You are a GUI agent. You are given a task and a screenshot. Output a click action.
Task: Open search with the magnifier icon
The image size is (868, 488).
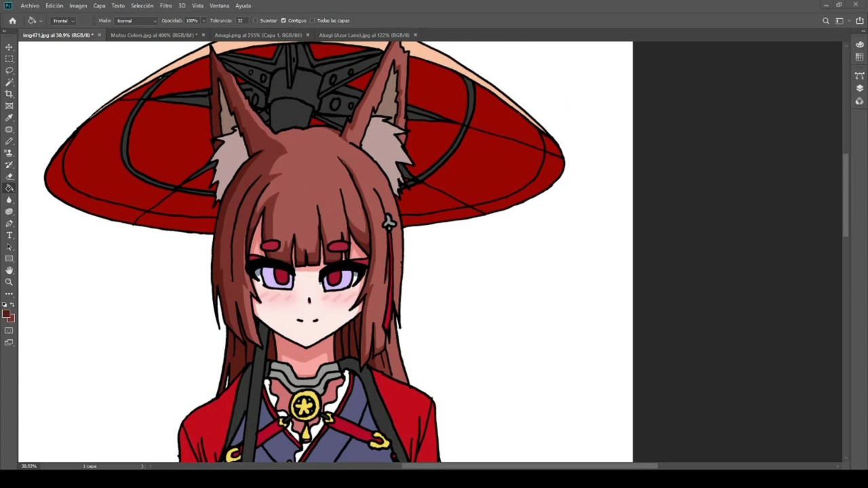(x=825, y=21)
